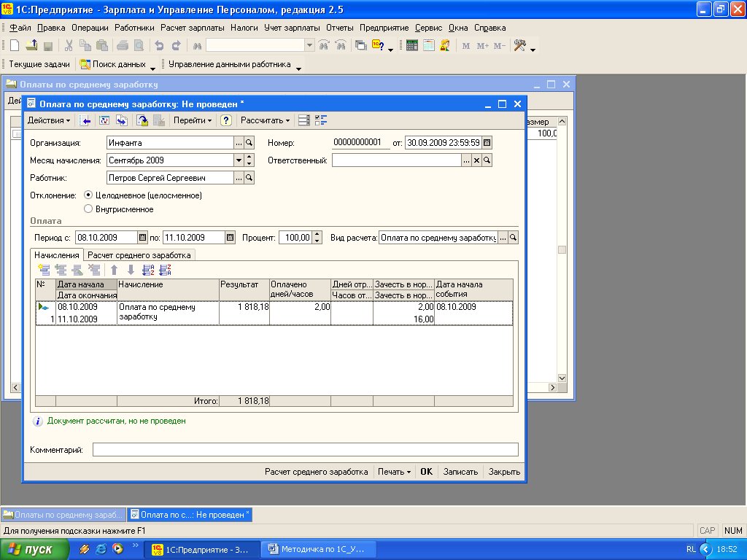
Task: Click the M+ memory button
Action: [483, 46]
